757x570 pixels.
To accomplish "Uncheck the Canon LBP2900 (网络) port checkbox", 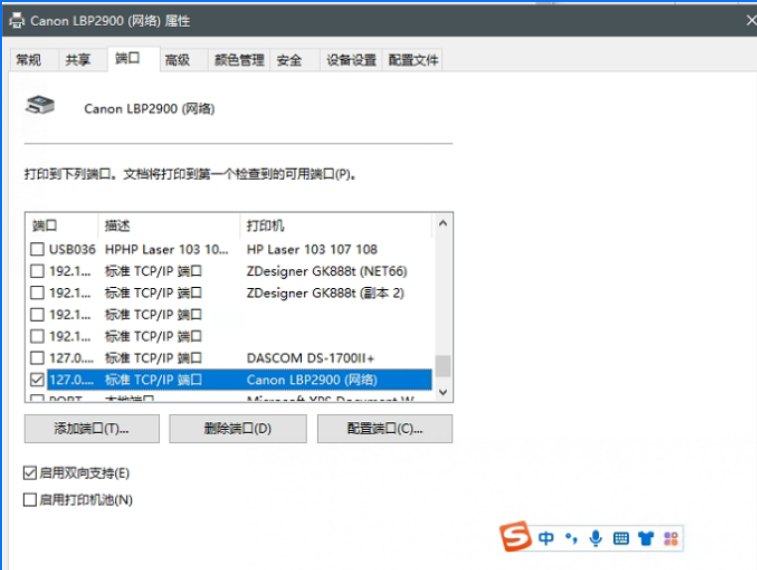I will (37, 379).
